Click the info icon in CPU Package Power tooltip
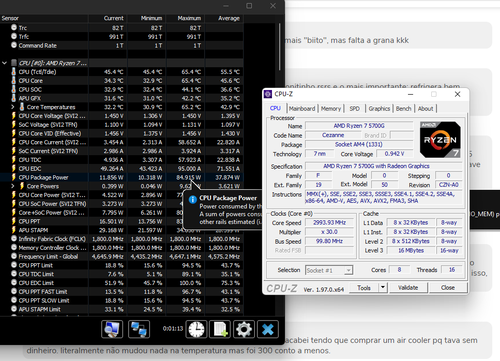The height and width of the screenshot is (361, 500). coord(193,199)
